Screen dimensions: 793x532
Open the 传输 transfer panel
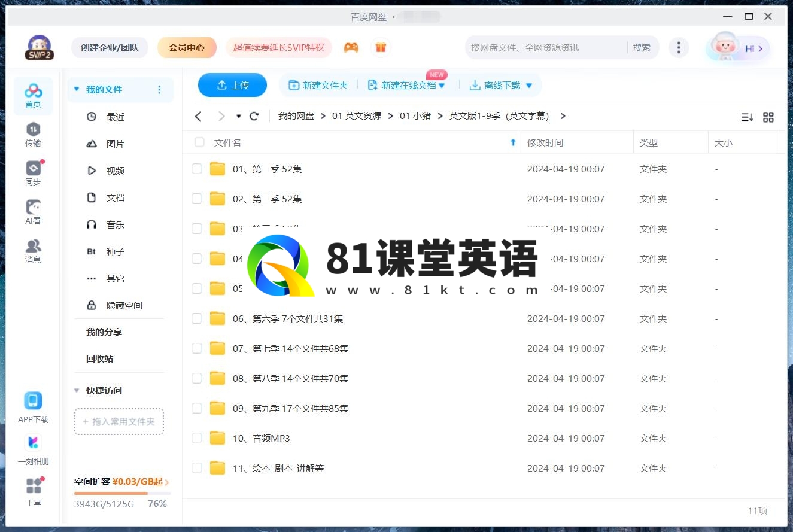[x=33, y=135]
